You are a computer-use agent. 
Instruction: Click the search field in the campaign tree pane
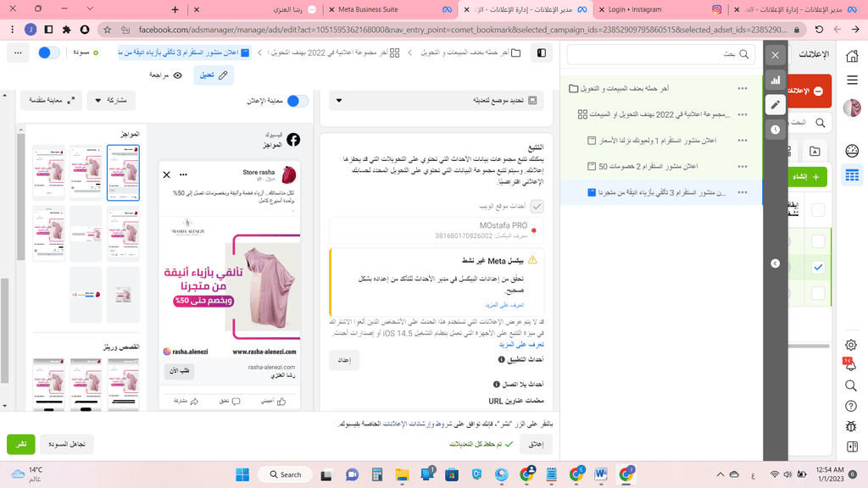click(661, 54)
